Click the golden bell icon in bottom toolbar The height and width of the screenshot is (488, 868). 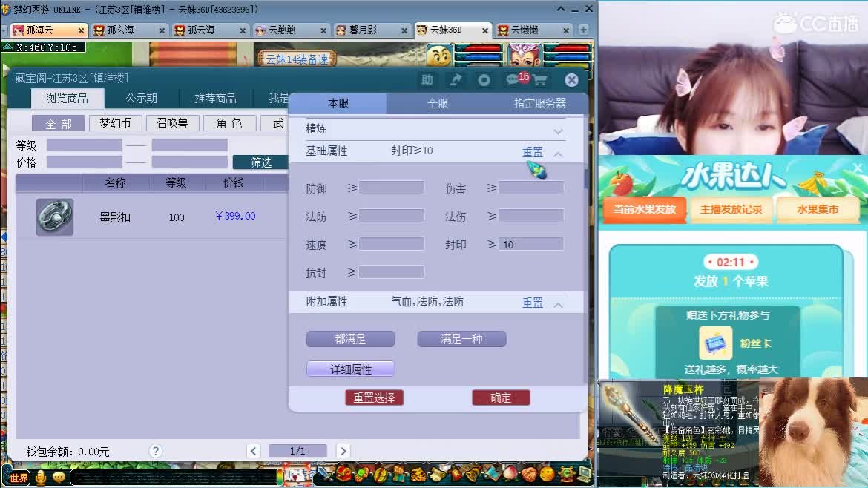[x=472, y=474]
